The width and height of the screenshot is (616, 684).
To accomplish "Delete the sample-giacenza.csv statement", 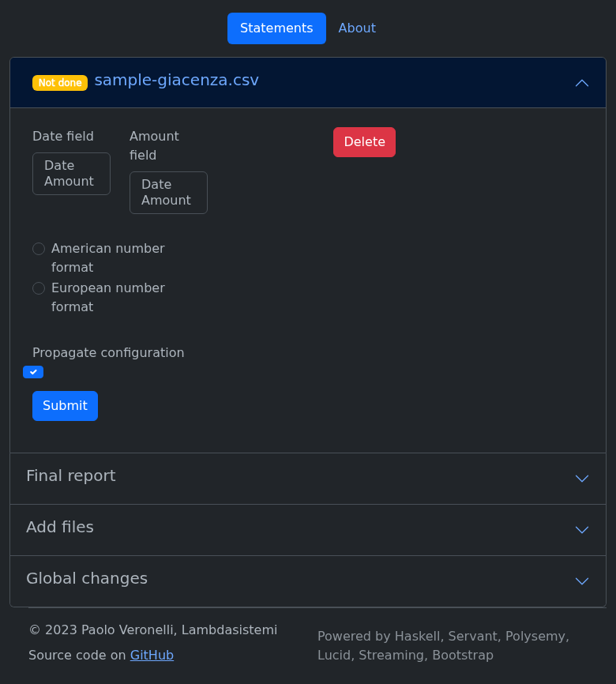I will (x=364, y=142).
